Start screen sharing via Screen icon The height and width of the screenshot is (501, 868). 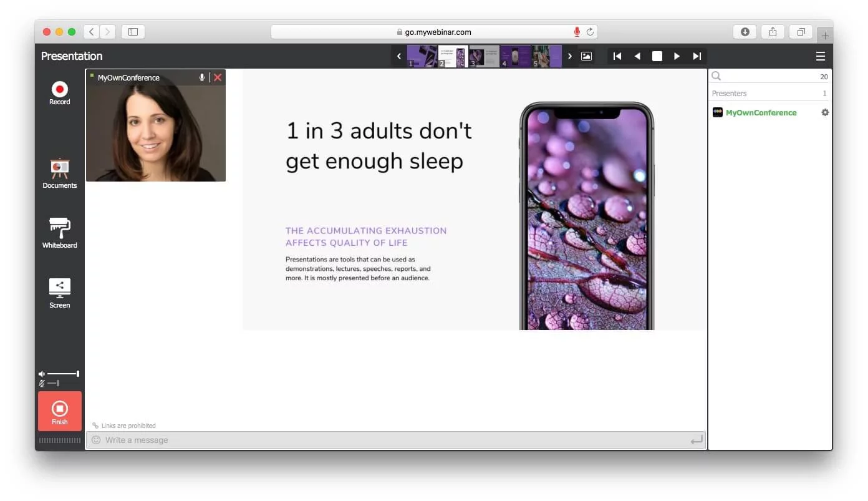[59, 293]
